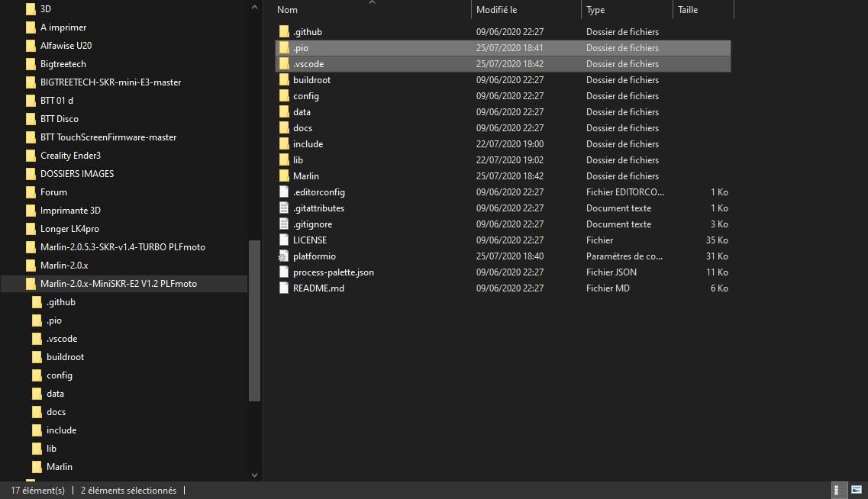Click the '35 Ko' size of LICENSE
The width and height of the screenshot is (868, 499).
pyautogui.click(x=717, y=240)
